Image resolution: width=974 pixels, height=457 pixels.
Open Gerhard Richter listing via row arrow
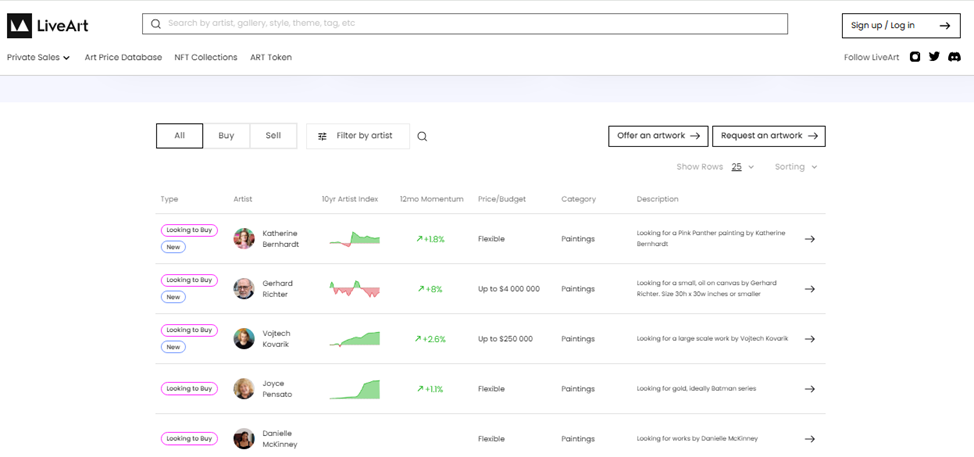tap(810, 289)
